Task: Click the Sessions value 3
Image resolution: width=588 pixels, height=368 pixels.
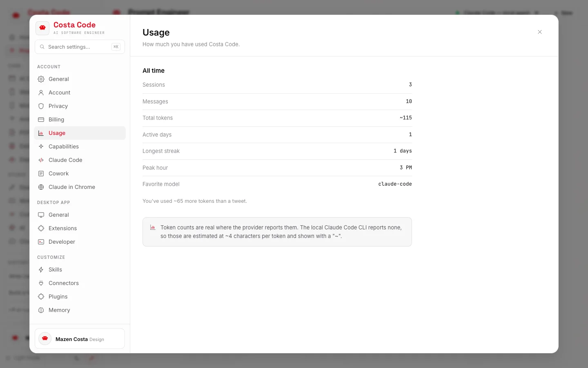Action: point(410,85)
